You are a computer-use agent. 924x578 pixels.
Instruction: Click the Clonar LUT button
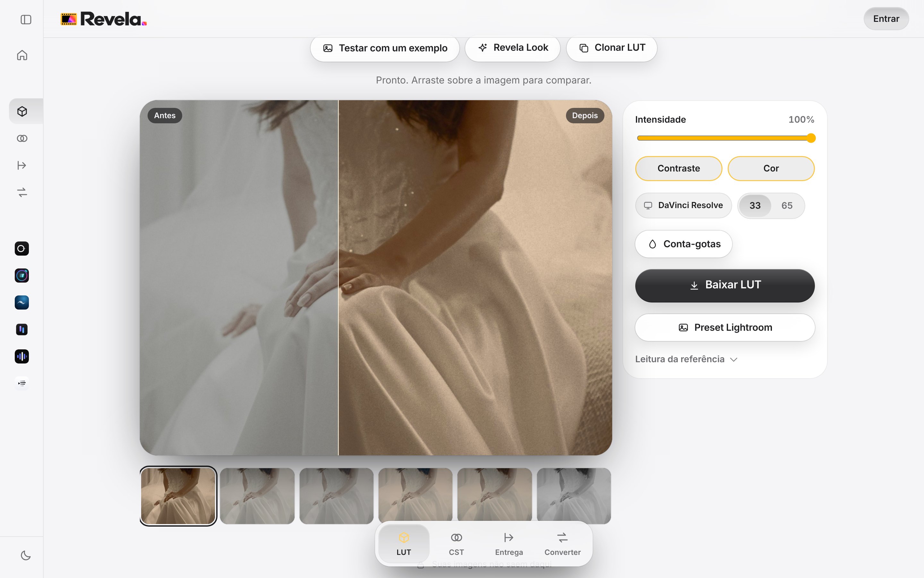(x=612, y=48)
